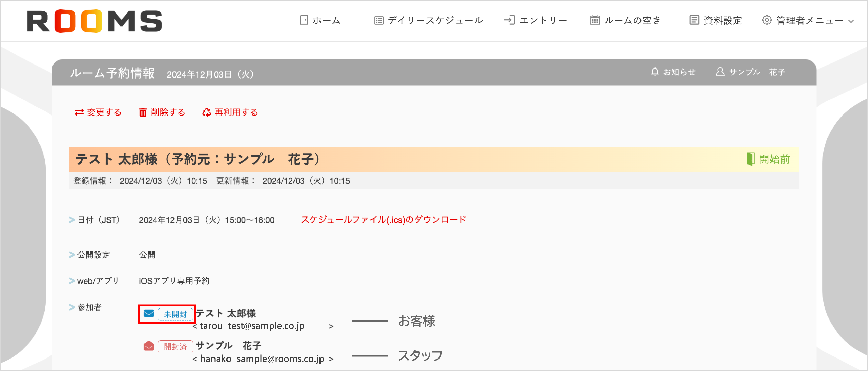Open エントリー menu item
This screenshot has width=868, height=371.
pos(543,20)
